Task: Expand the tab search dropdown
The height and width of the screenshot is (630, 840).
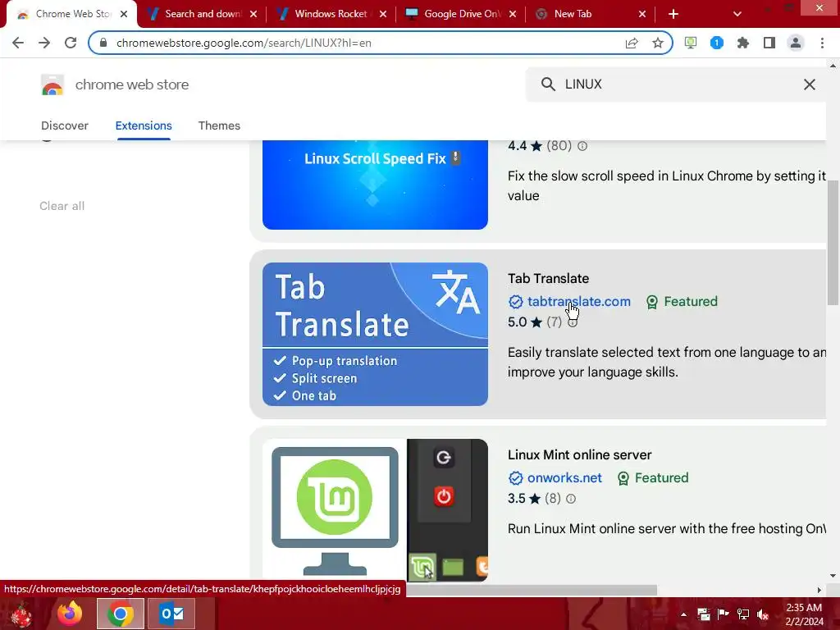Action: pyautogui.click(x=737, y=14)
